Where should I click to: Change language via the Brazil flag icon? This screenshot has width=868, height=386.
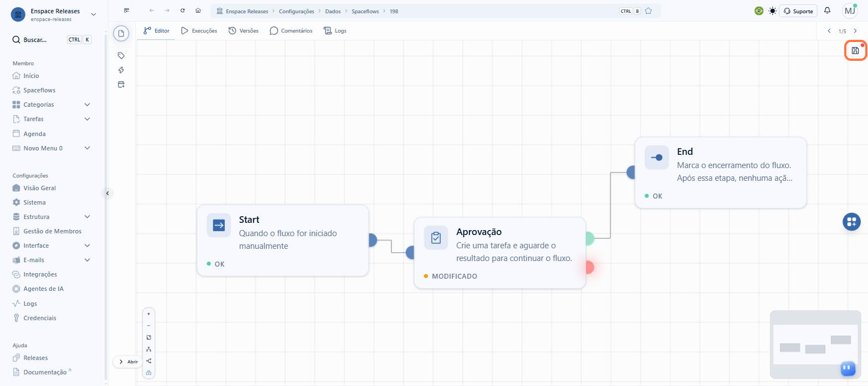759,11
